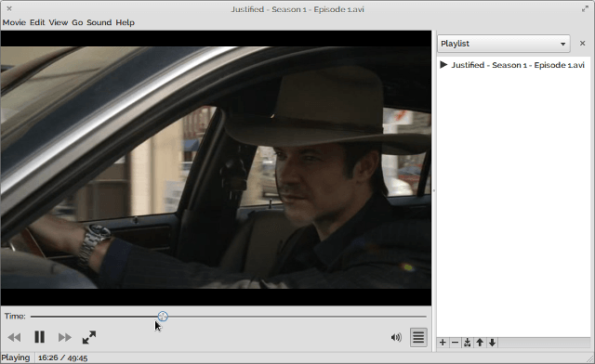Remove selected file from playlist
The height and width of the screenshot is (364, 595).
click(x=455, y=343)
